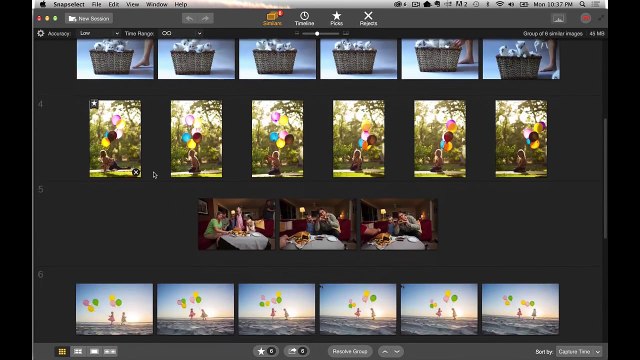Select the second garden balloon photo in group 4
The height and width of the screenshot is (360, 640).
point(196,139)
